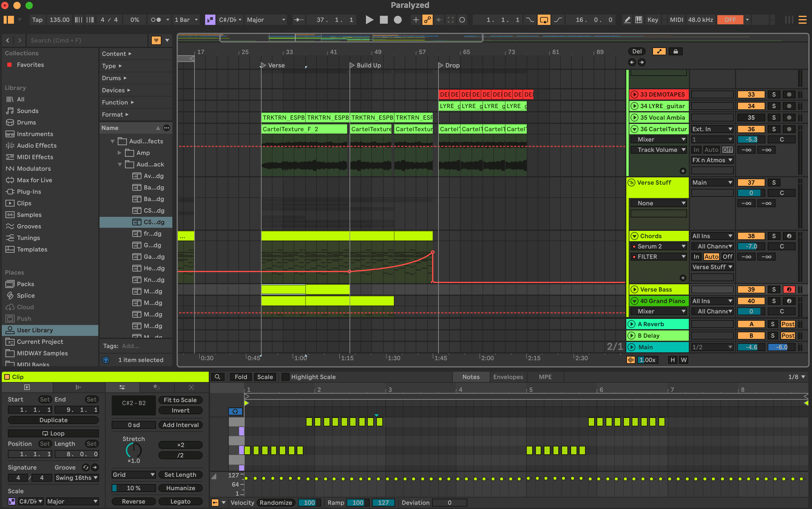Toggle the Arrangement Loop switch
This screenshot has width=812, height=509.
pos(543,19)
